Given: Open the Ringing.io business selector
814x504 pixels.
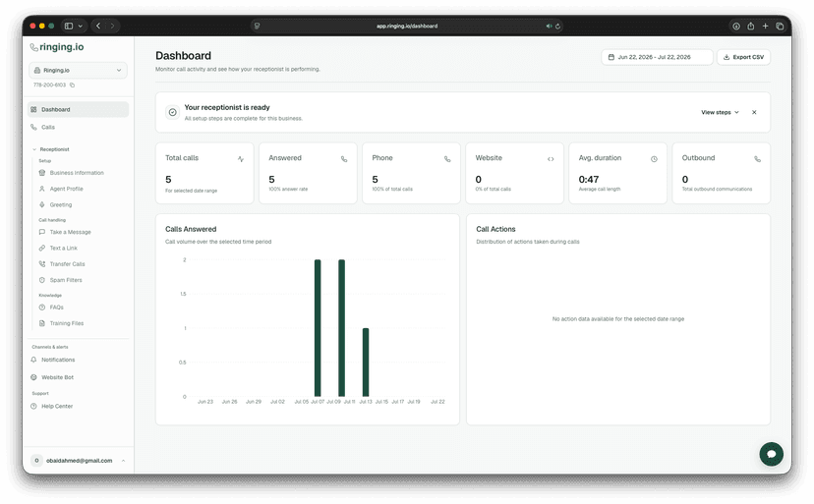Looking at the screenshot, I should tap(78, 70).
